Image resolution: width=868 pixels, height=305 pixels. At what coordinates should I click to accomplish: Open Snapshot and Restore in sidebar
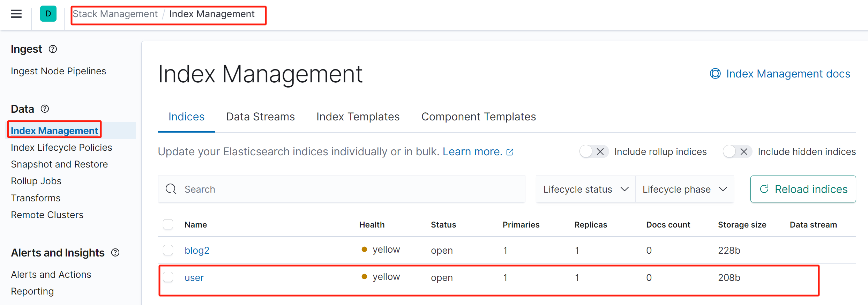59,164
